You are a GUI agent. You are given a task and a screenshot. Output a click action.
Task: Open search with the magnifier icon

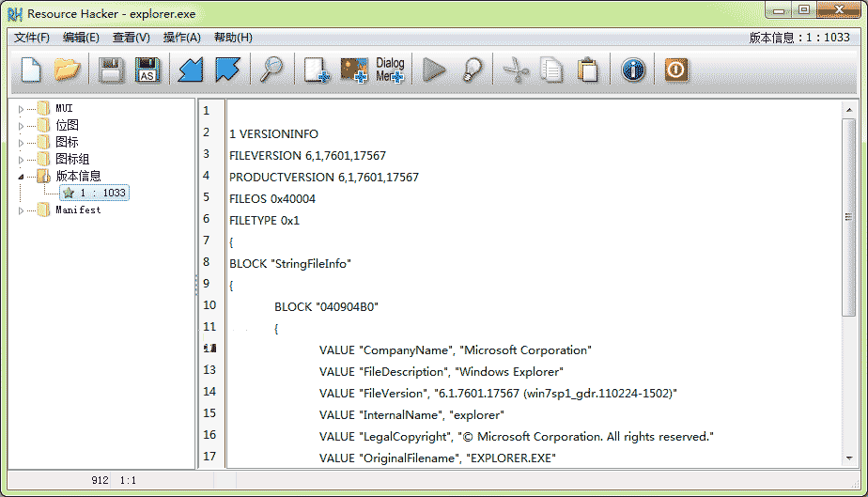click(x=271, y=70)
